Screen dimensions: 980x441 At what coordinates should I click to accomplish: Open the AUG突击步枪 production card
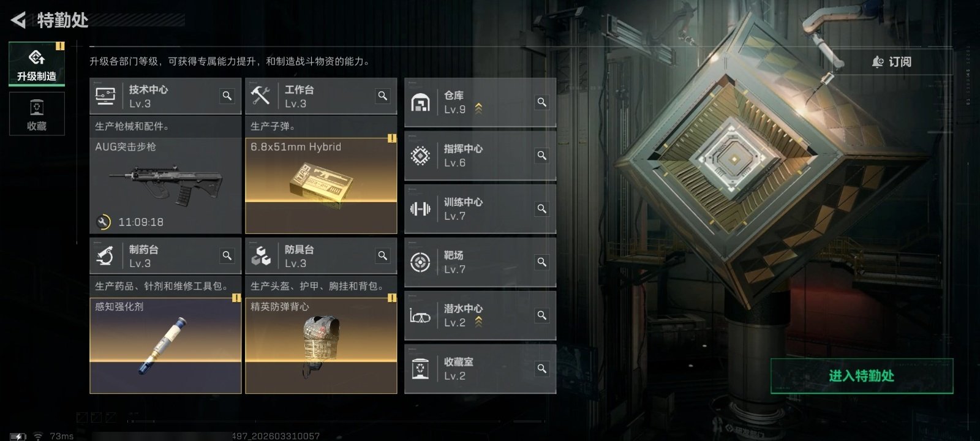[x=165, y=186]
